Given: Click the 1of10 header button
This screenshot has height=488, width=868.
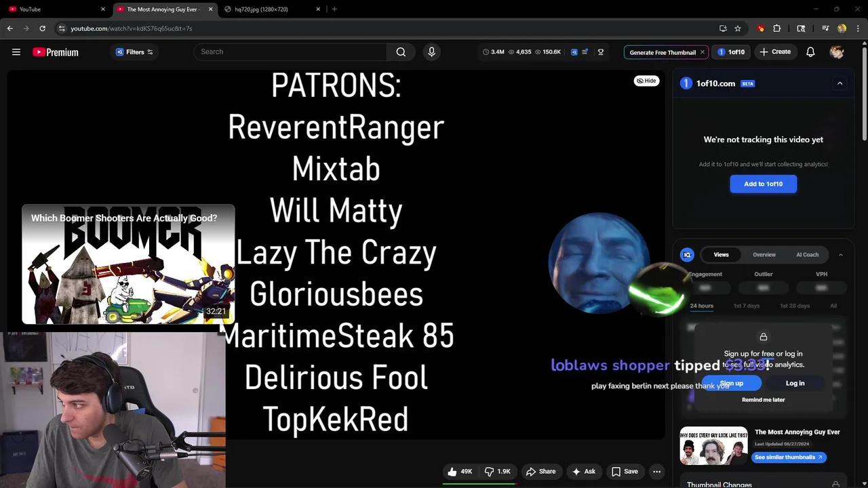Looking at the screenshot, I should coord(731,52).
